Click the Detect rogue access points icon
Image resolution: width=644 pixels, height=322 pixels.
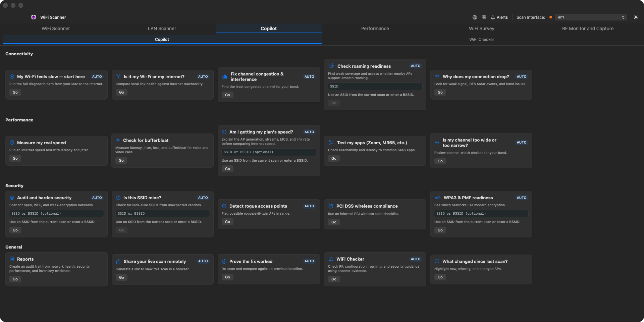[224, 206]
